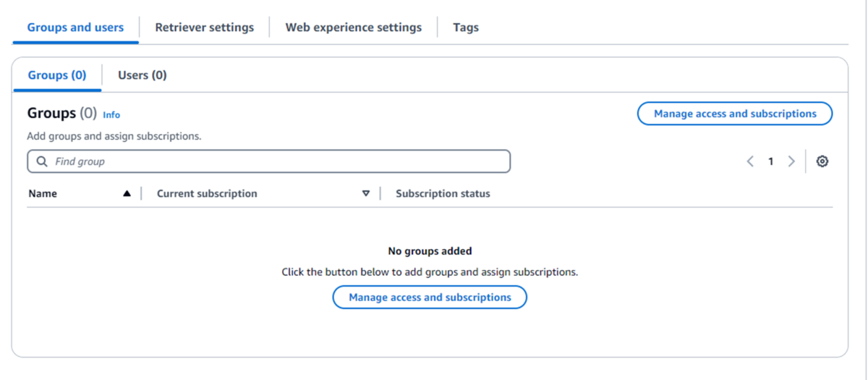Image resolution: width=868 pixels, height=380 pixels.
Task: Go to the previous page chevron
Action: [751, 161]
